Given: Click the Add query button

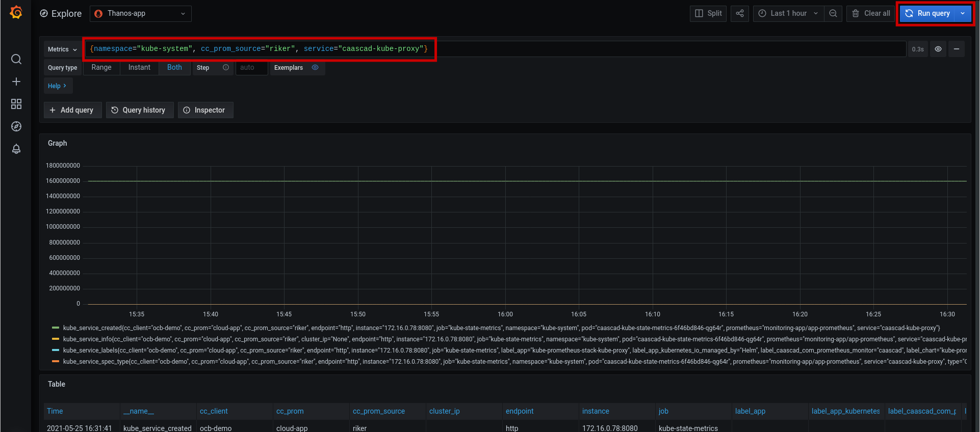Looking at the screenshot, I should 72,110.
